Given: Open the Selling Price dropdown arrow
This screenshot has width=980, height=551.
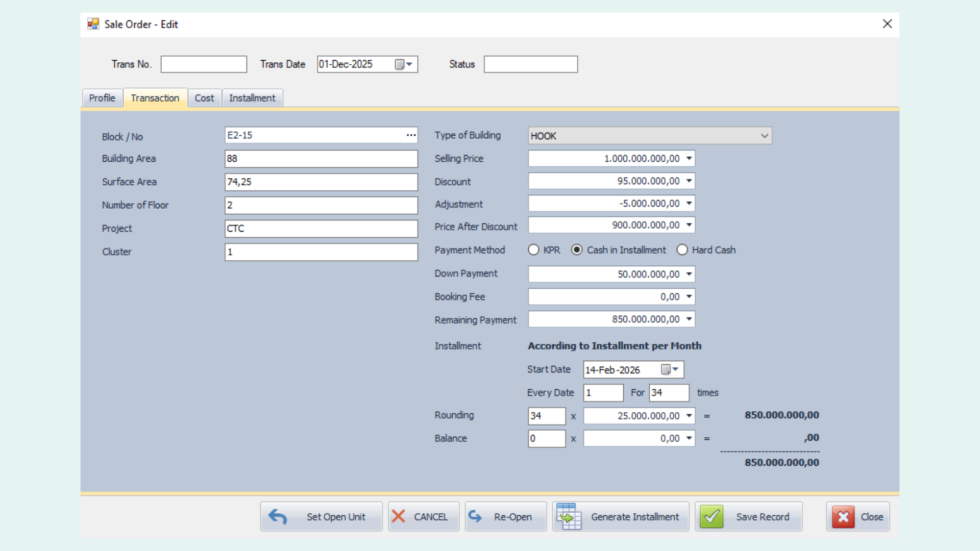Looking at the screenshot, I should click(689, 159).
